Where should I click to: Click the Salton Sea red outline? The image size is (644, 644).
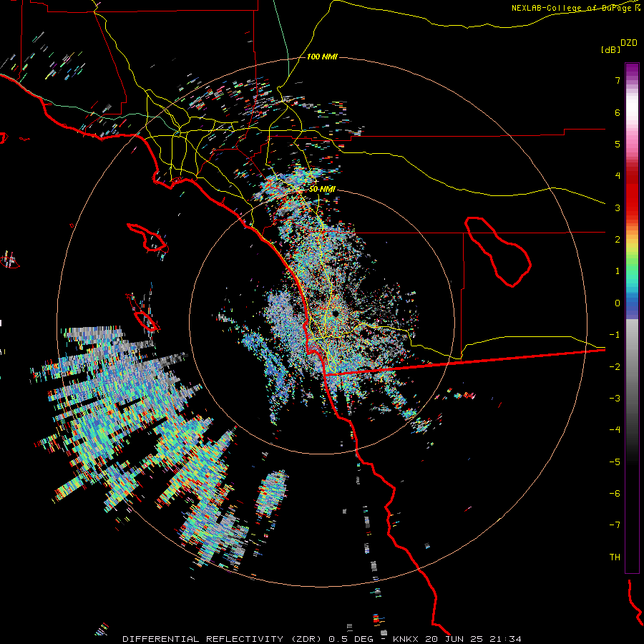click(x=497, y=251)
